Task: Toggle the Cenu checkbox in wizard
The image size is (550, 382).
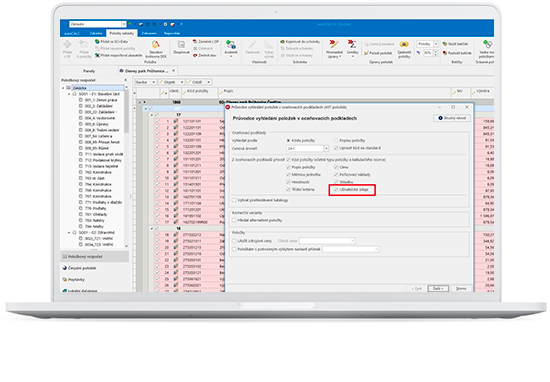Action: pos(336,167)
